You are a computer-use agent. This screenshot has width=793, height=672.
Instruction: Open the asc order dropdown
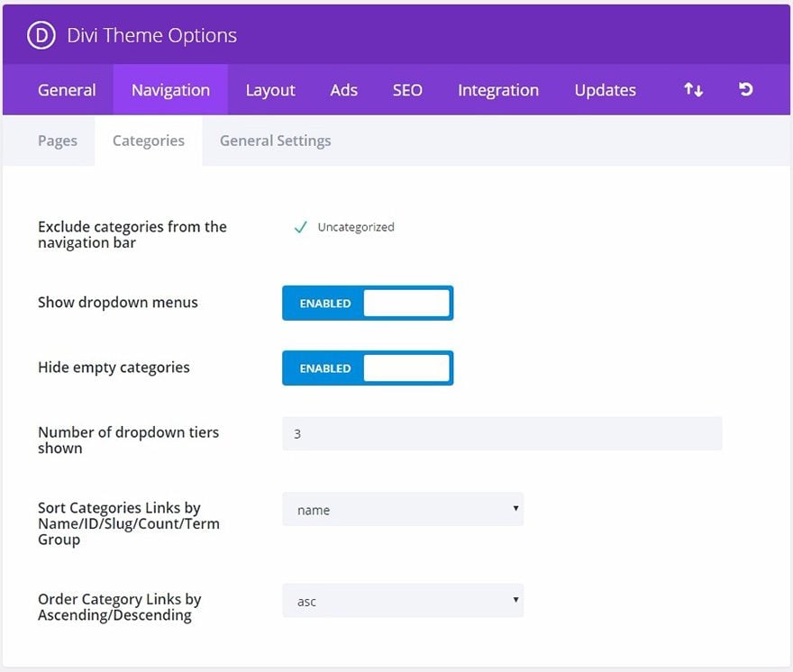(403, 601)
